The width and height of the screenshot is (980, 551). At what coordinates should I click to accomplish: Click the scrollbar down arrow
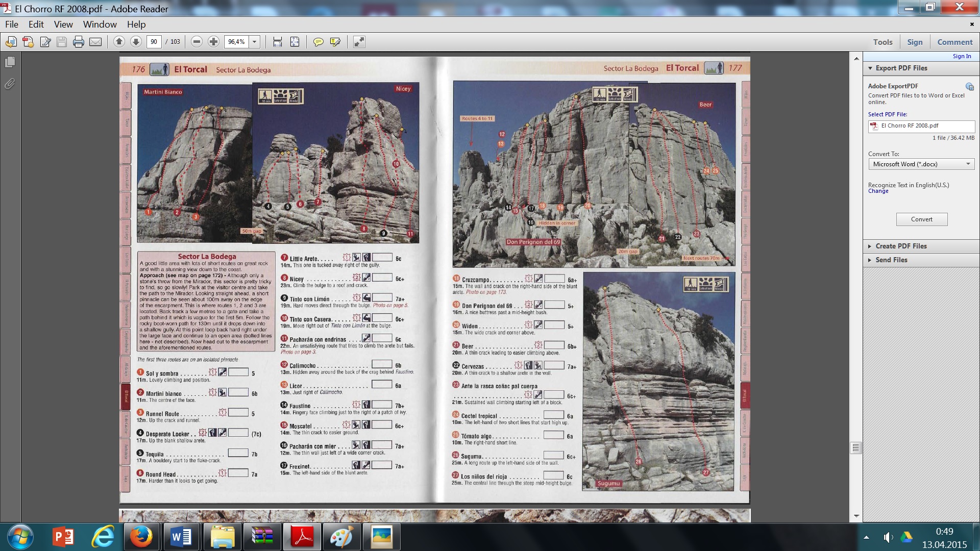click(856, 516)
